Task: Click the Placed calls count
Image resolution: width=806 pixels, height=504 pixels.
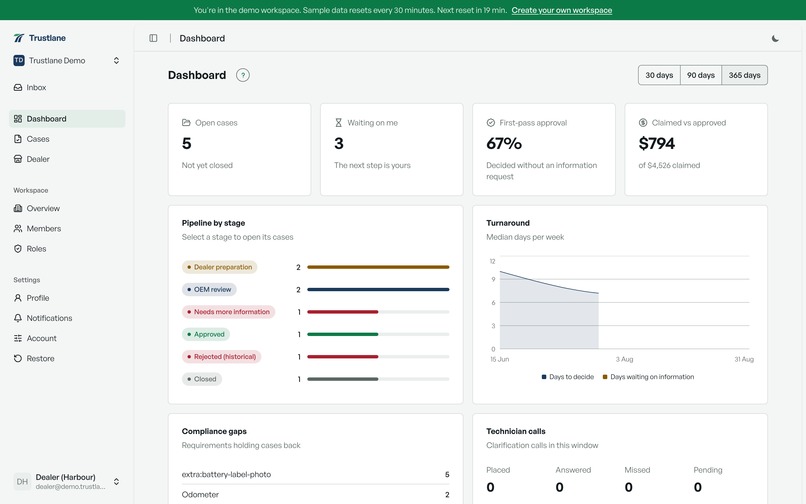Action: pyautogui.click(x=490, y=487)
